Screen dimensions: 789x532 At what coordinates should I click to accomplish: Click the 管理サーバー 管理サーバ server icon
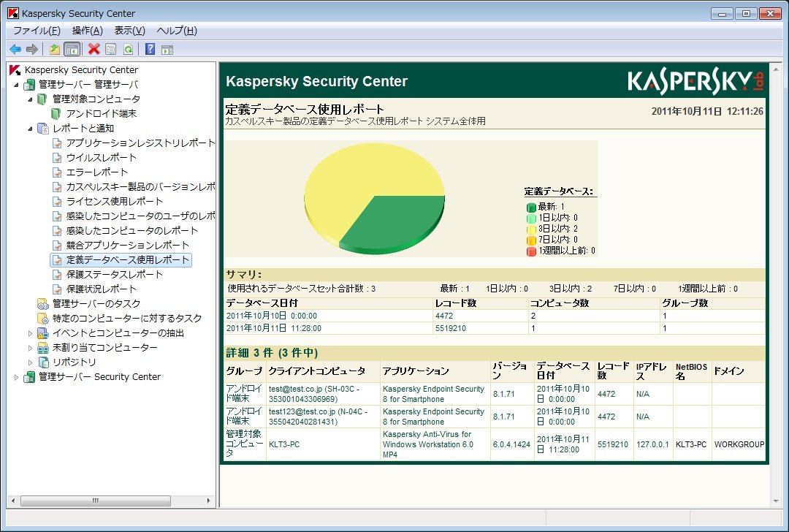(30, 85)
